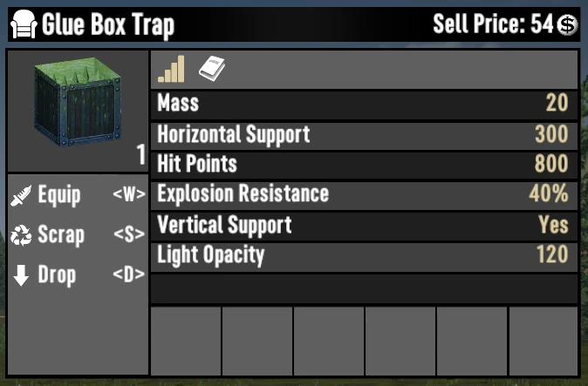Click the last empty slot at the bottom
Image resolution: width=588 pixels, height=386 pixels.
(544, 341)
